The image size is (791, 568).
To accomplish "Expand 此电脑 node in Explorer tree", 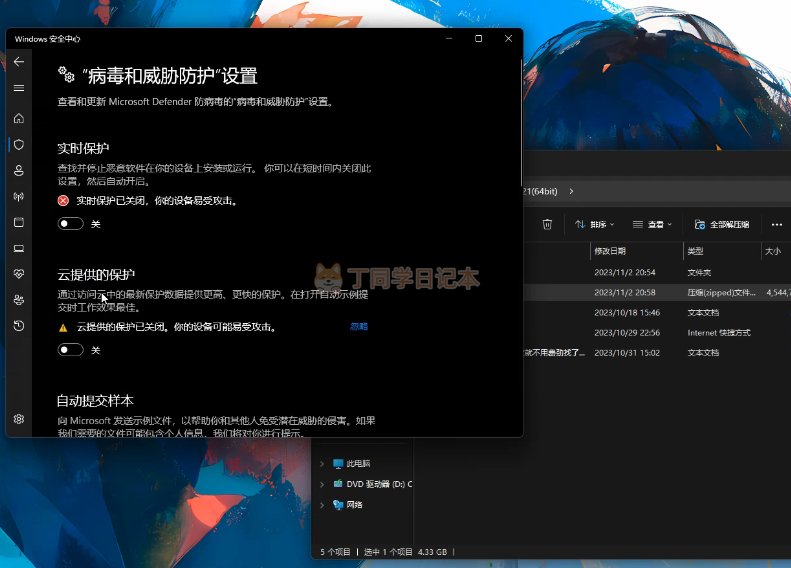I will [x=322, y=464].
